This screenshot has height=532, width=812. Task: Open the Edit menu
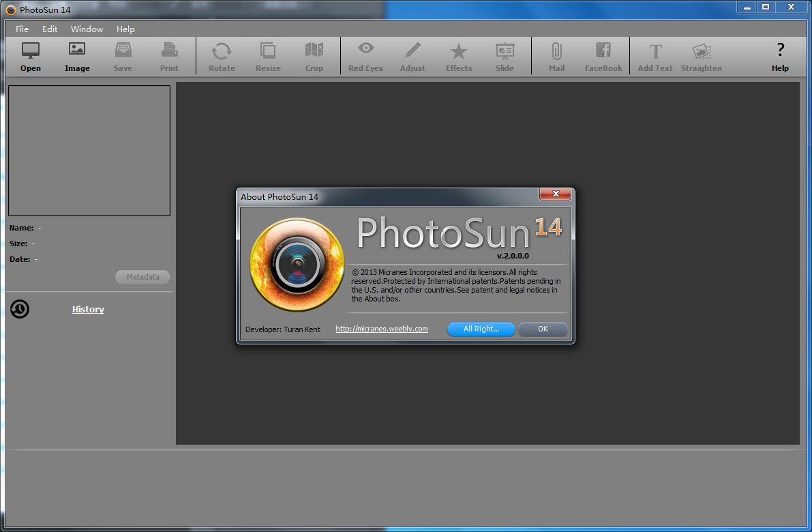coord(50,29)
